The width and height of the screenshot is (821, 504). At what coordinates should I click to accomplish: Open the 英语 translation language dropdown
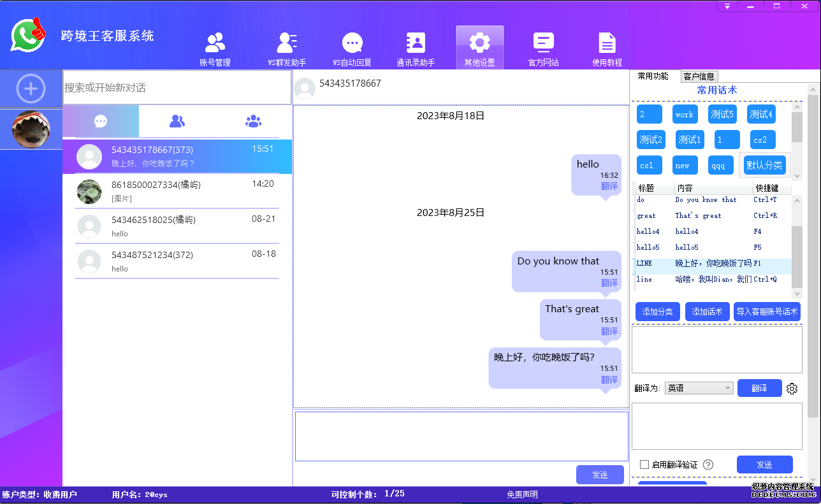(x=699, y=387)
